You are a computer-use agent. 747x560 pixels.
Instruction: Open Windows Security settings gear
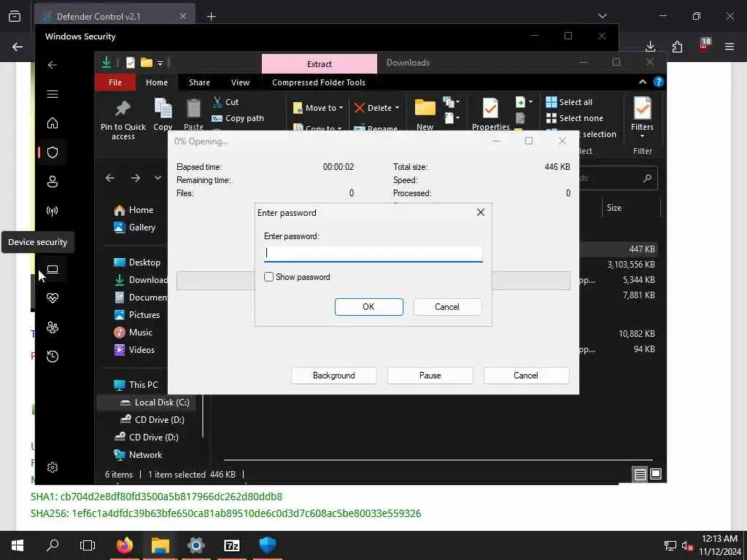click(x=53, y=467)
